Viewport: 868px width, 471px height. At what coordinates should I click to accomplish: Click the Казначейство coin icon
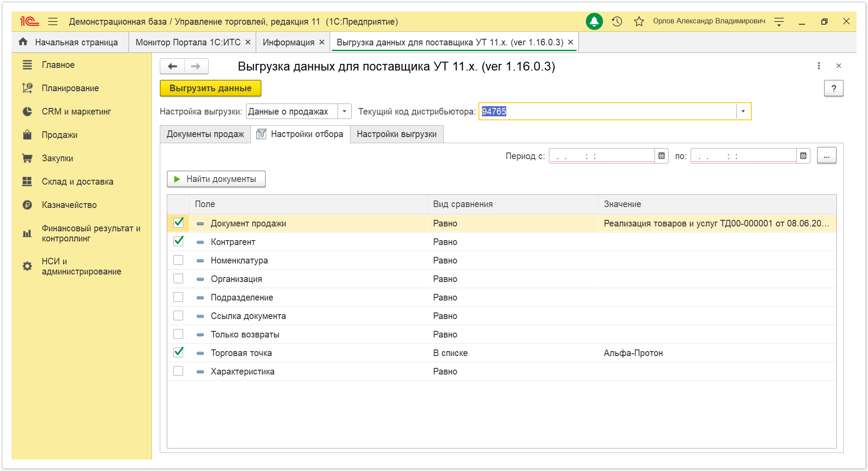[x=27, y=205]
